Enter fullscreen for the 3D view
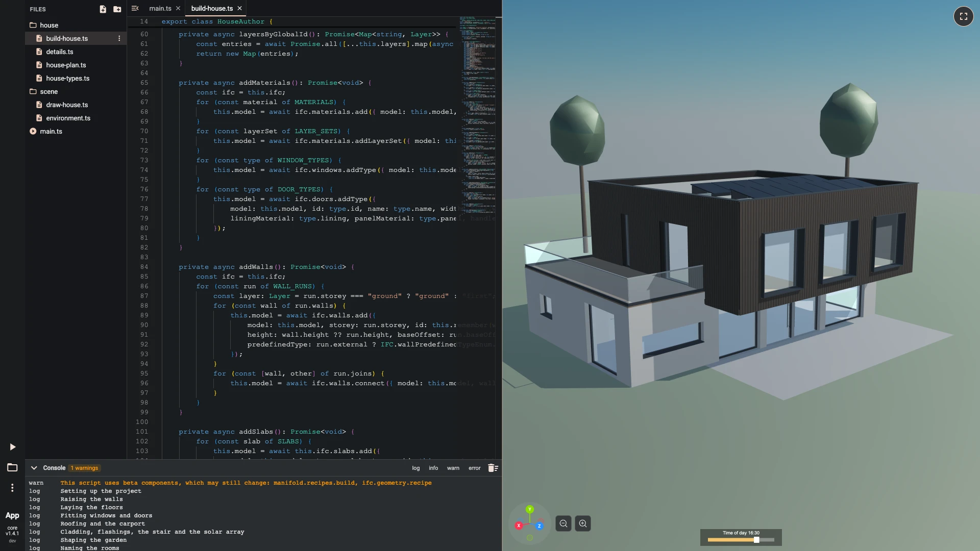This screenshot has height=551, width=980. pyautogui.click(x=963, y=16)
